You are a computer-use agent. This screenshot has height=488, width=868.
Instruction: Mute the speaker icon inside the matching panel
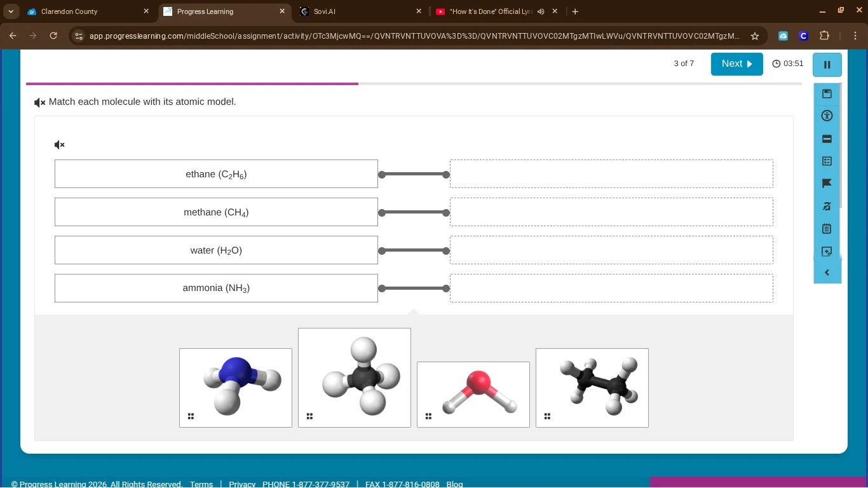coord(59,145)
